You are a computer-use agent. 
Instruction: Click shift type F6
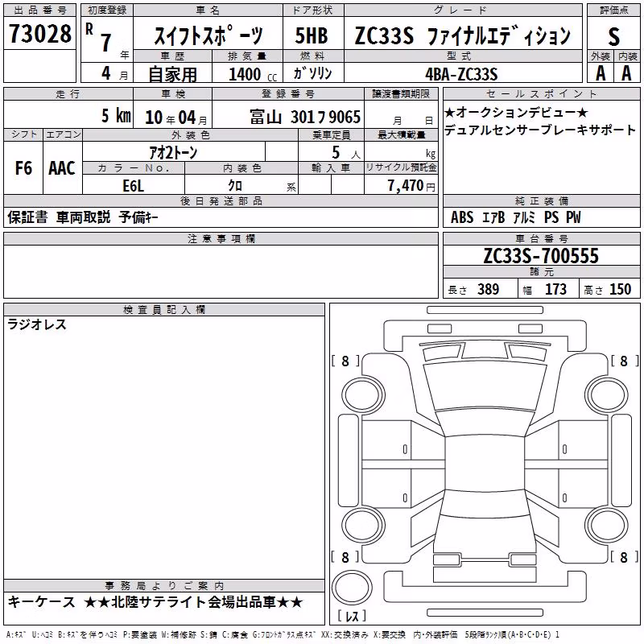[x=23, y=168]
